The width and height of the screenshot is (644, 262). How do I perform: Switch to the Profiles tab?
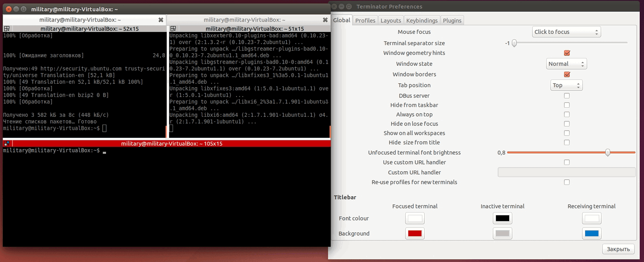[x=365, y=20]
